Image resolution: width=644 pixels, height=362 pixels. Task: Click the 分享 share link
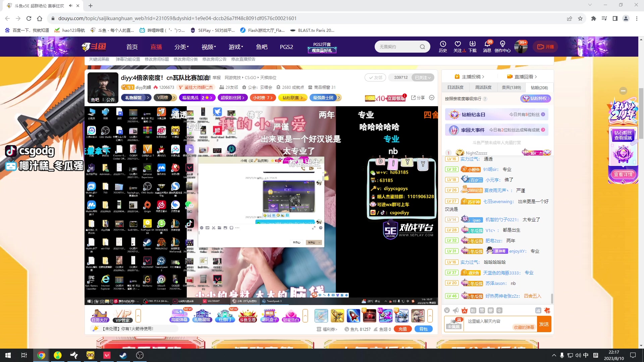click(x=418, y=98)
